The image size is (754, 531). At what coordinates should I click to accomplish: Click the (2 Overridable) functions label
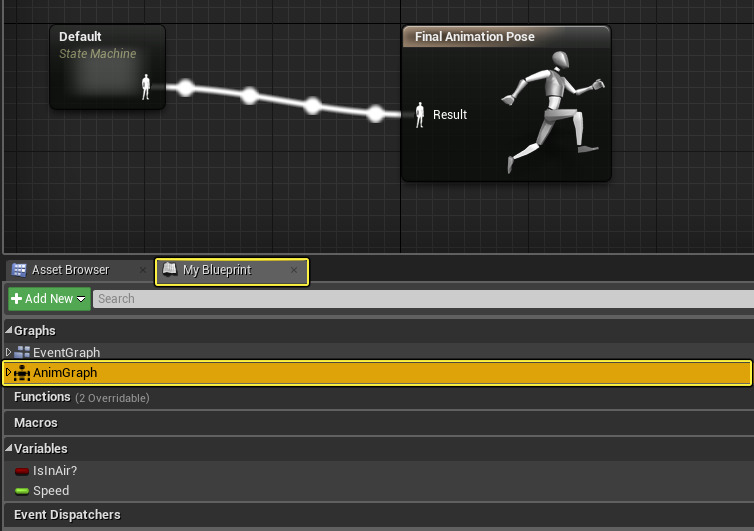click(112, 398)
